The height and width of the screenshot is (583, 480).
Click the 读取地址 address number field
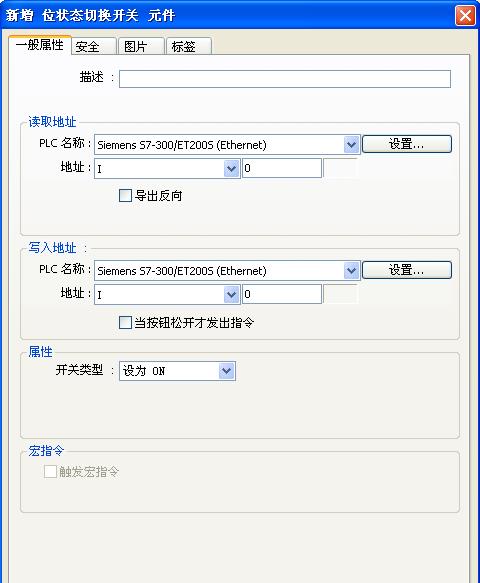coord(282,168)
